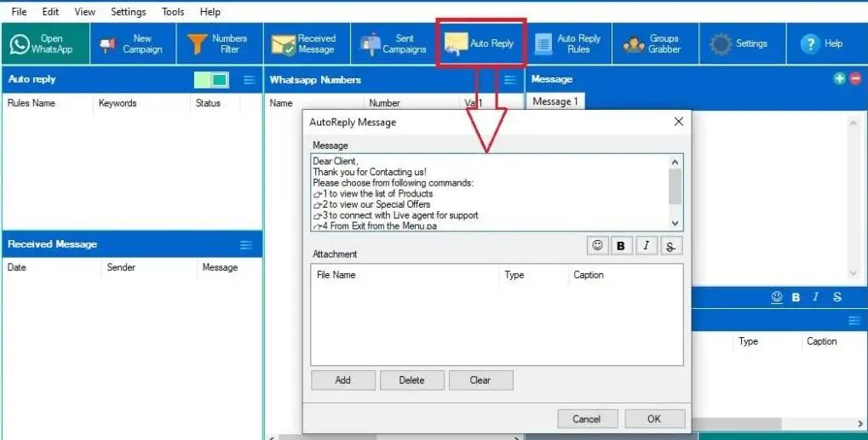
Task: Open the File menu
Action: (19, 12)
